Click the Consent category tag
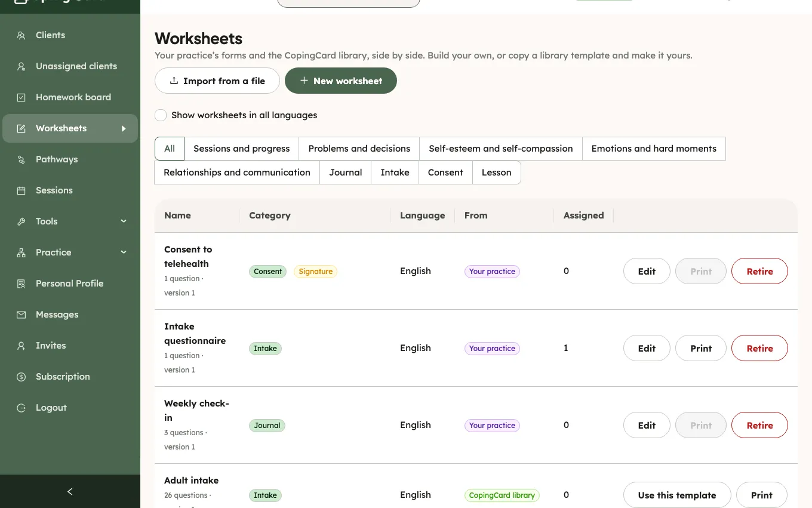This screenshot has width=812, height=508. click(267, 272)
